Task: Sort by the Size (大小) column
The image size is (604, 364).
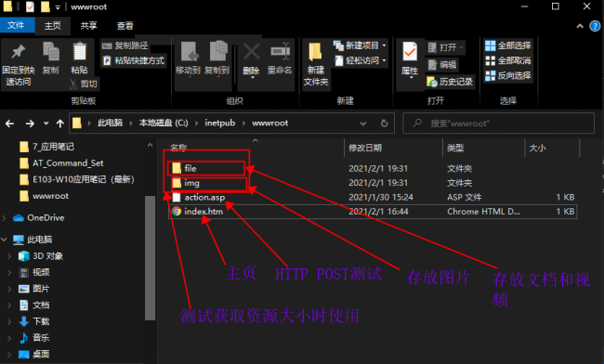Action: (537, 148)
